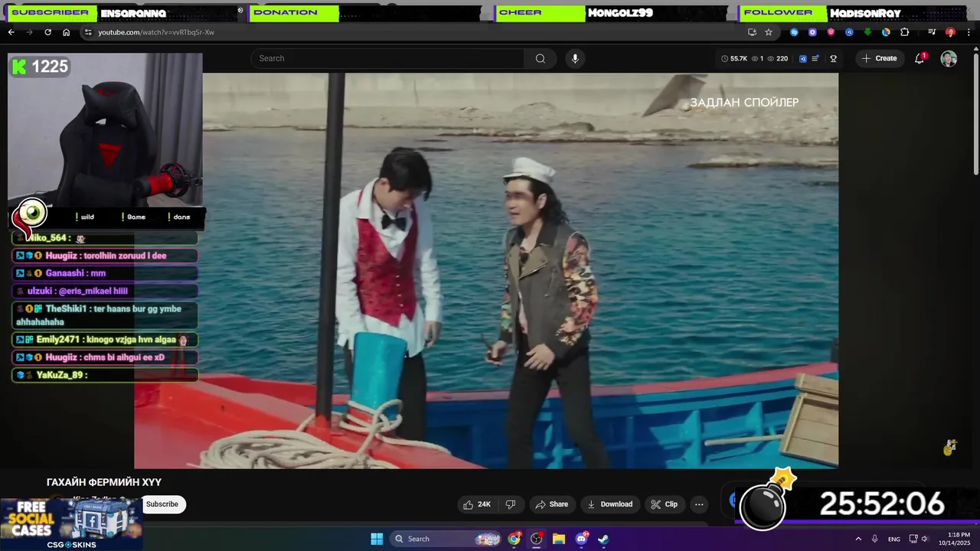Open the red shield extension
This screenshot has height=551, width=980.
(831, 32)
